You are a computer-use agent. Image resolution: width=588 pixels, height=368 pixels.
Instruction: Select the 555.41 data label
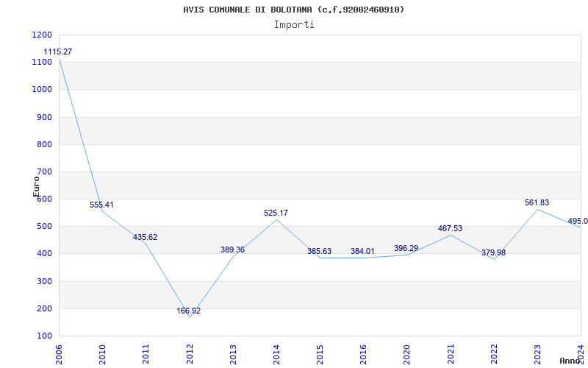101,205
